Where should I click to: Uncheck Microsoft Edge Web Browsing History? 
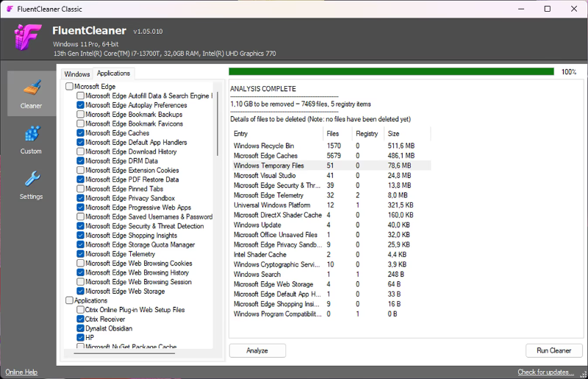point(80,272)
